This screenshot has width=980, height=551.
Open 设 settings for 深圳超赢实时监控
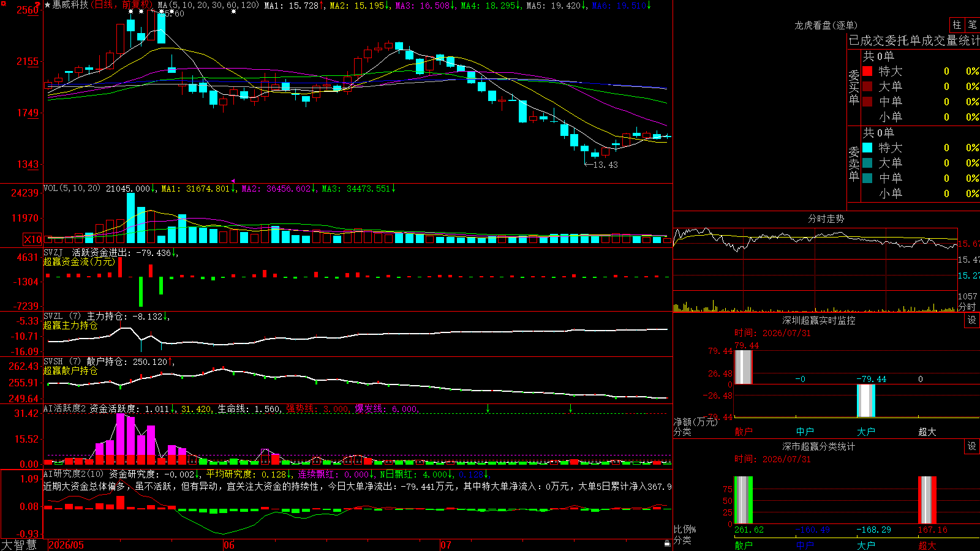(972, 320)
